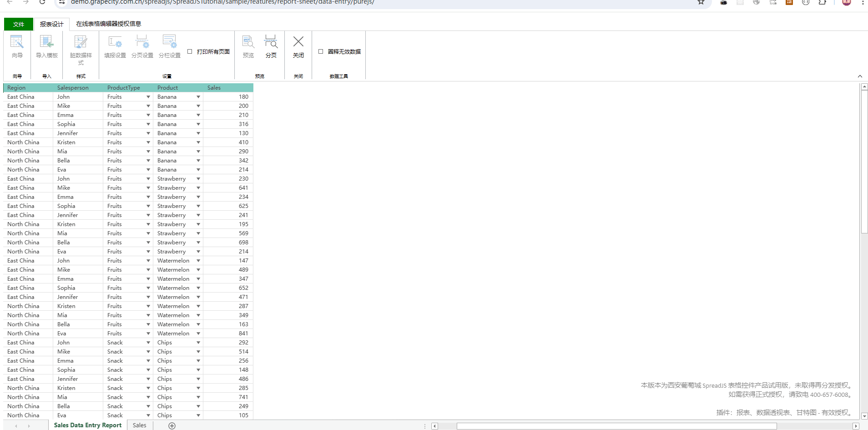Click the vertical scrollbar down arrow
Image resolution: width=868 pixels, height=430 pixels.
[864, 416]
